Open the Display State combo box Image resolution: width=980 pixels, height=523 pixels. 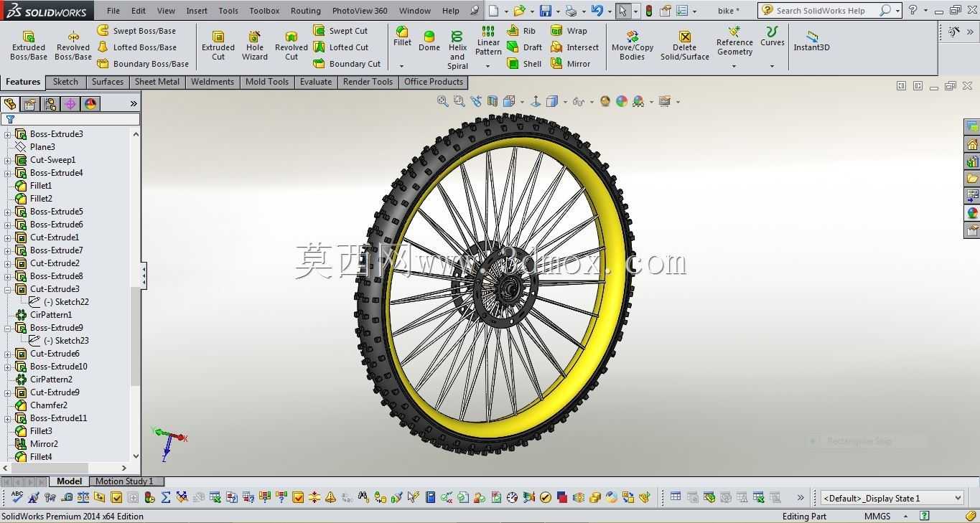coord(892,498)
